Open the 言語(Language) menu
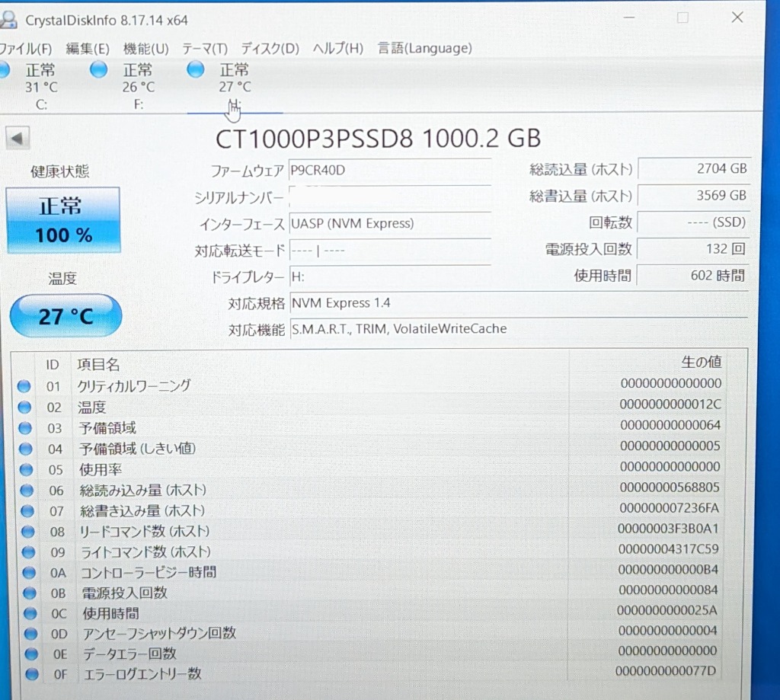Viewport: 780px width, 700px height. point(424,48)
